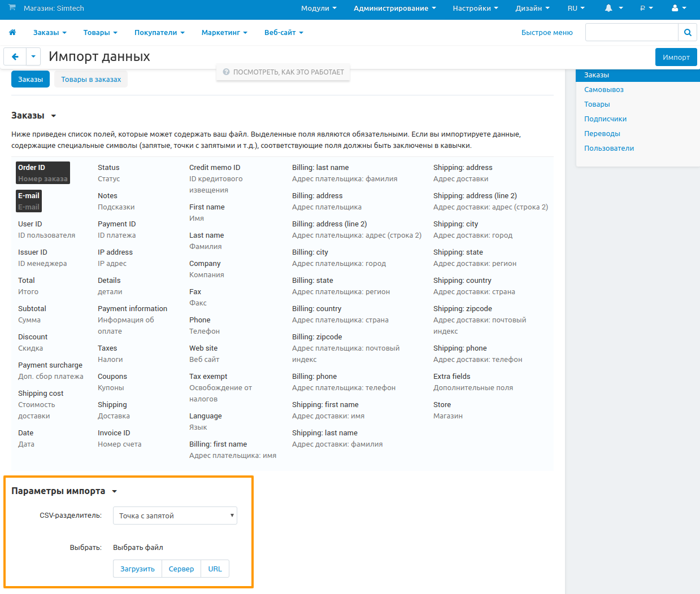Click the blue 'Импорт' button

676,57
